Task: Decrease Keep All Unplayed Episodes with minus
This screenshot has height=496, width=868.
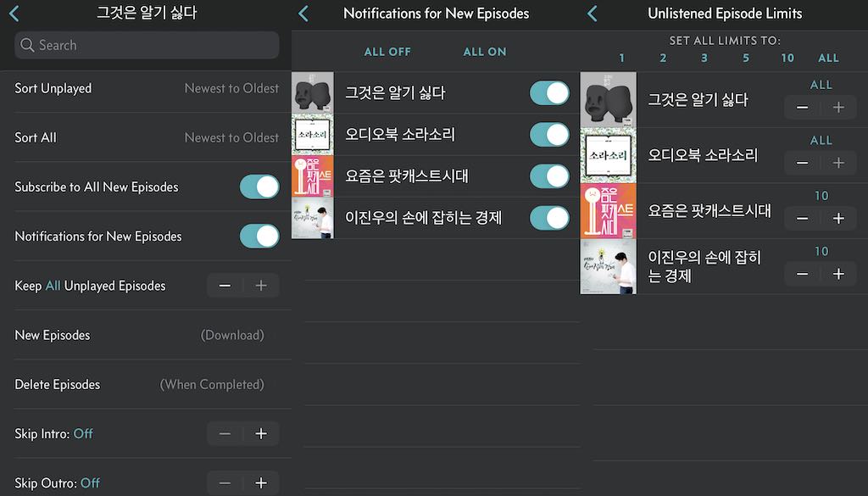Action: [225, 286]
